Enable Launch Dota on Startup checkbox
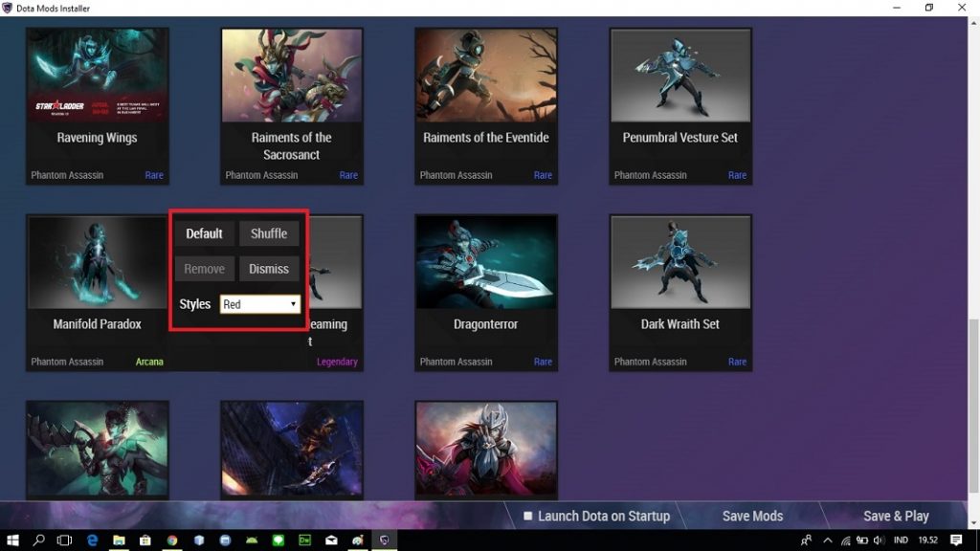The width and height of the screenshot is (980, 551). [x=528, y=516]
